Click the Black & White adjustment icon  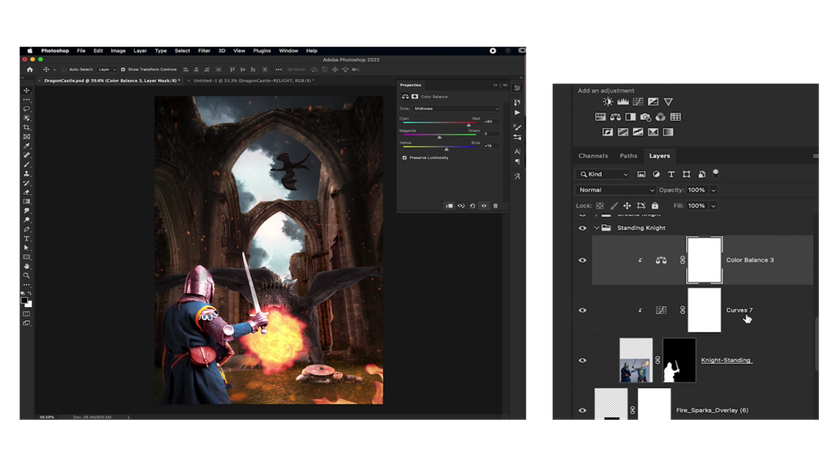click(x=630, y=117)
